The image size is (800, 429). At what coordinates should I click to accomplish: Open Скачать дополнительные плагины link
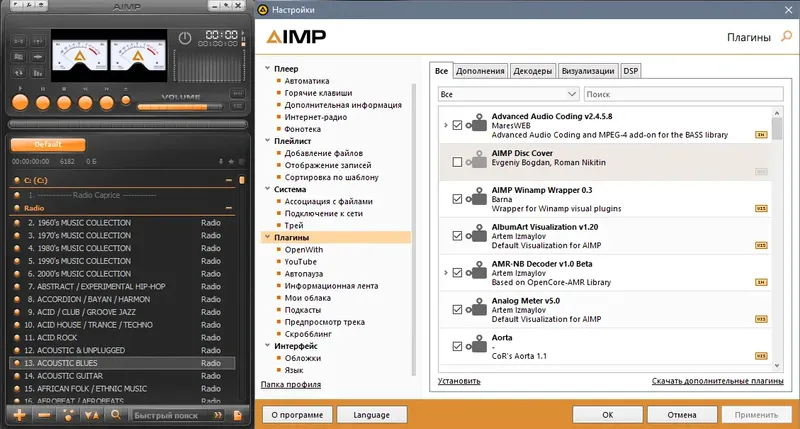click(x=717, y=381)
